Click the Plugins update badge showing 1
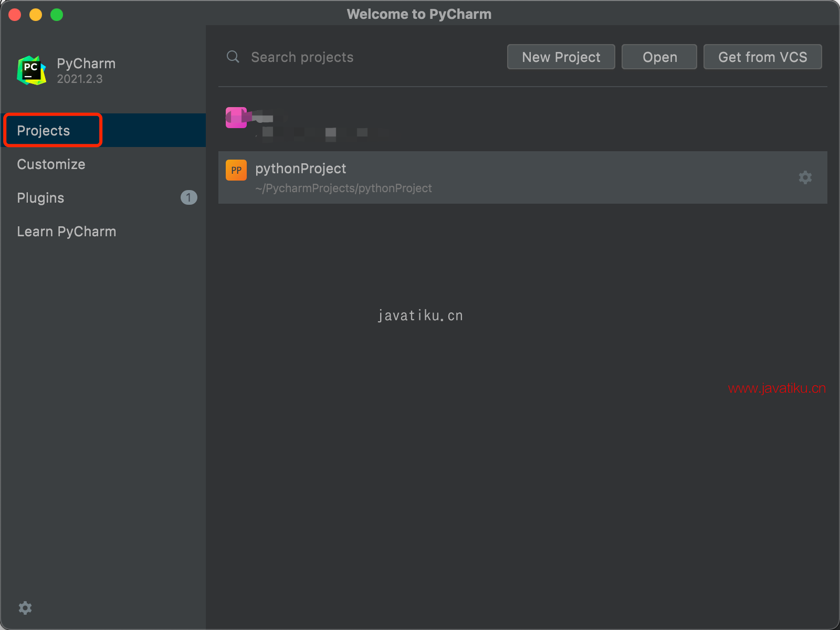Viewport: 840px width, 630px height. coord(188,197)
